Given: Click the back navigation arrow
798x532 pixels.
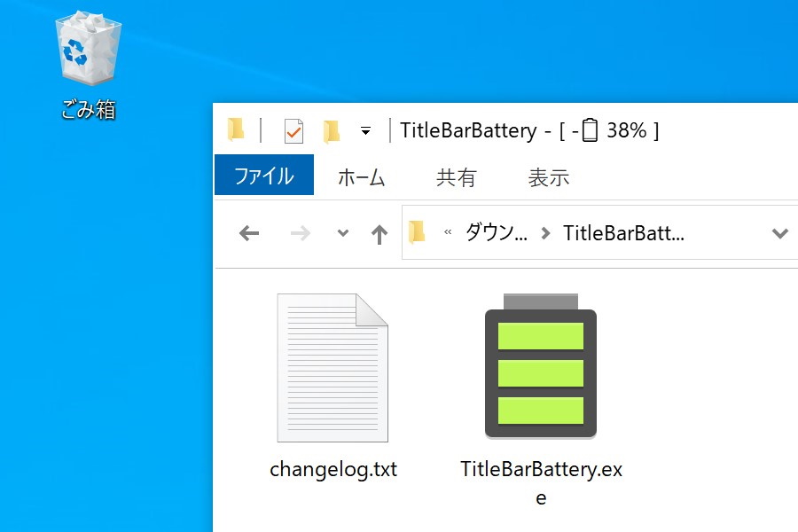Looking at the screenshot, I should click(249, 232).
